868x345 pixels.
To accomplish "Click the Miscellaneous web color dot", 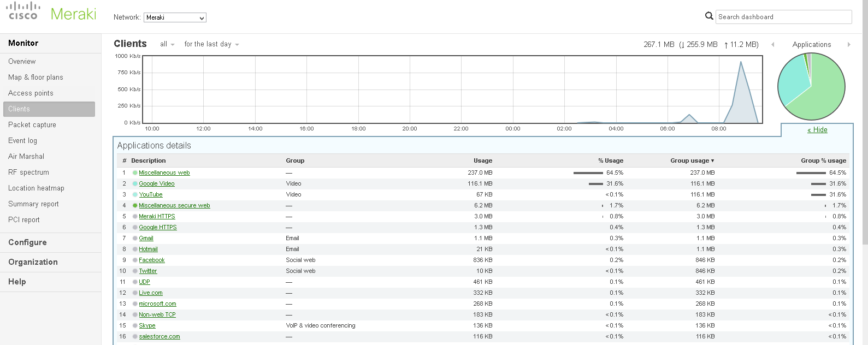I will tap(135, 172).
